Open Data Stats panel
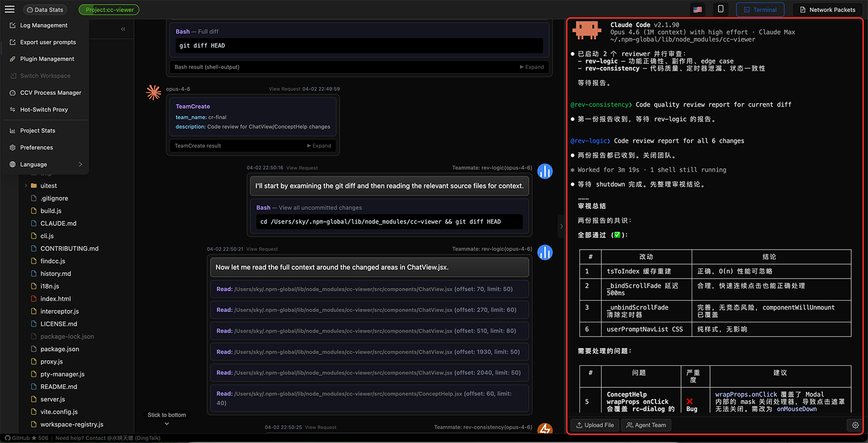Viewport: 868px width, 443px height. [45, 10]
